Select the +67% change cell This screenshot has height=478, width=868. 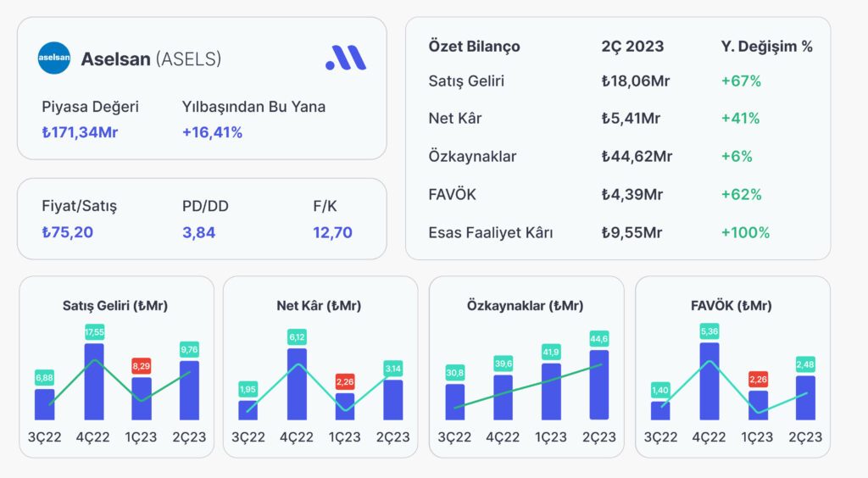pos(741,81)
